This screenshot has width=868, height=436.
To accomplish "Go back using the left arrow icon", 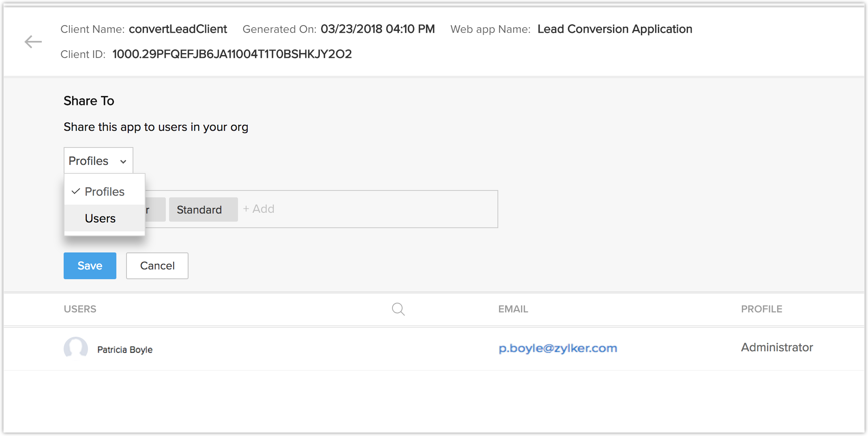I will point(33,41).
